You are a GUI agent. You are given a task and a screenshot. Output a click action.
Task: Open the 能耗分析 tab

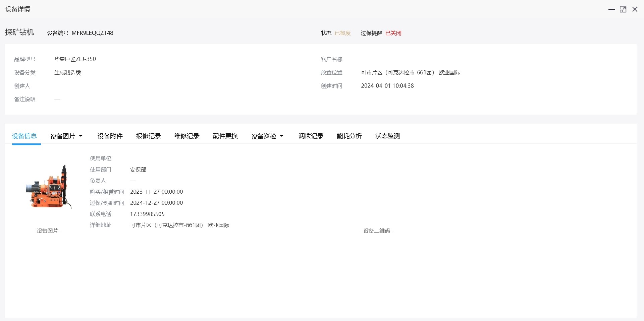[349, 136]
